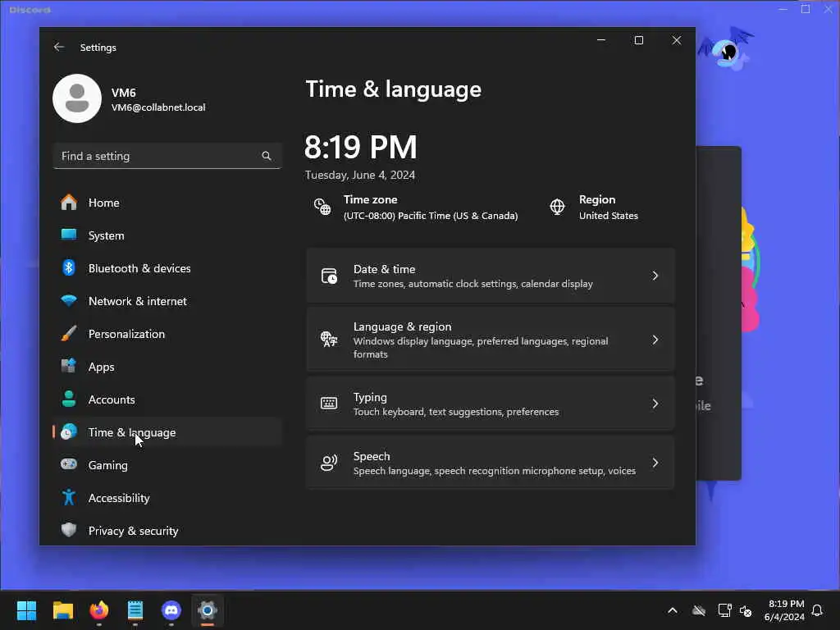Click the muted volume tray icon
The image size is (840, 630).
click(746, 610)
